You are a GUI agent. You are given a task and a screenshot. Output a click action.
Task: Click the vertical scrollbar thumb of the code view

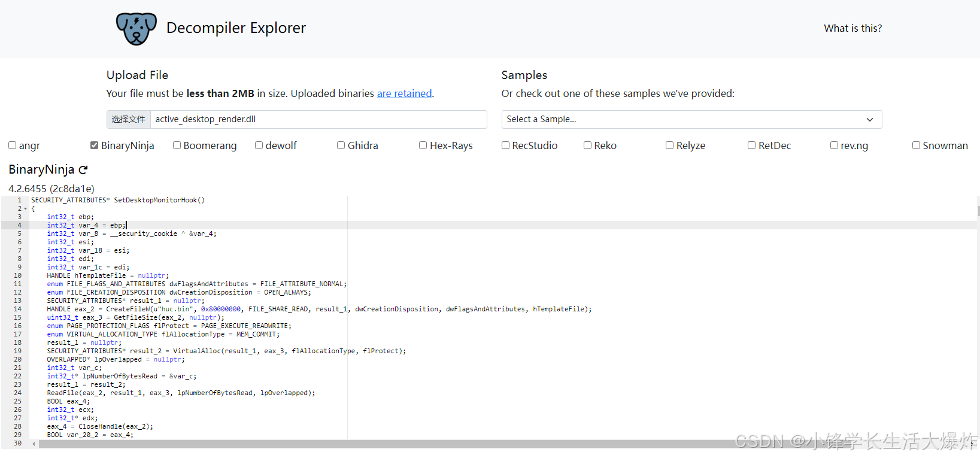[x=978, y=211]
